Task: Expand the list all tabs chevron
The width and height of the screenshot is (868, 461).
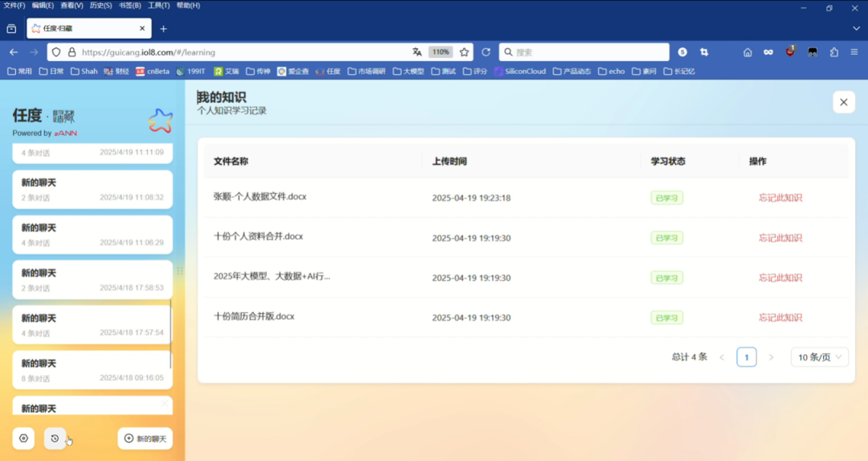Action: (x=856, y=29)
